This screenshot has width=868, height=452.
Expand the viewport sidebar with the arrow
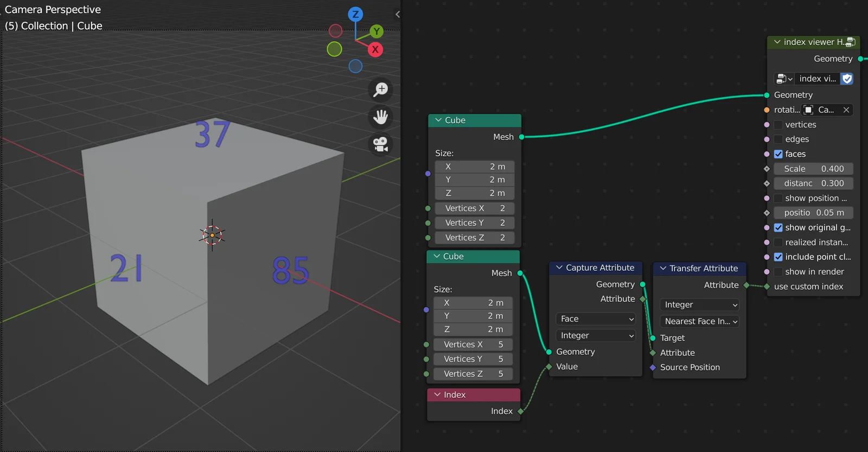[x=398, y=15]
